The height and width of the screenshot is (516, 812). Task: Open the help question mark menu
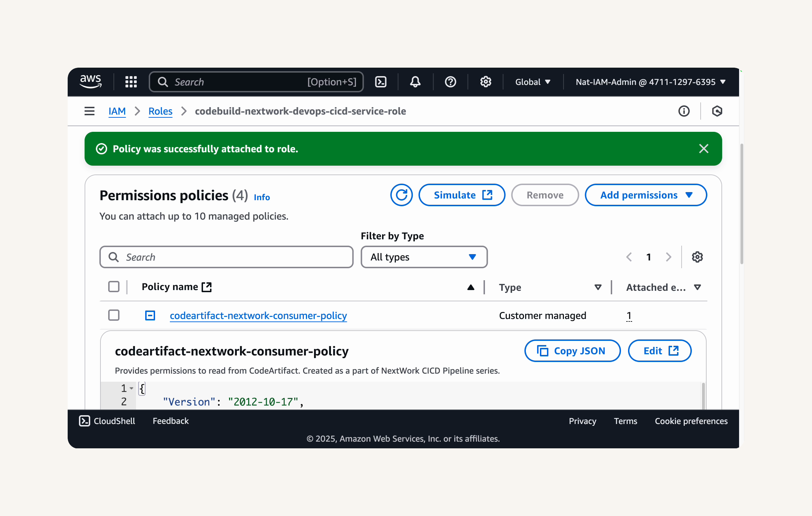[450, 82]
